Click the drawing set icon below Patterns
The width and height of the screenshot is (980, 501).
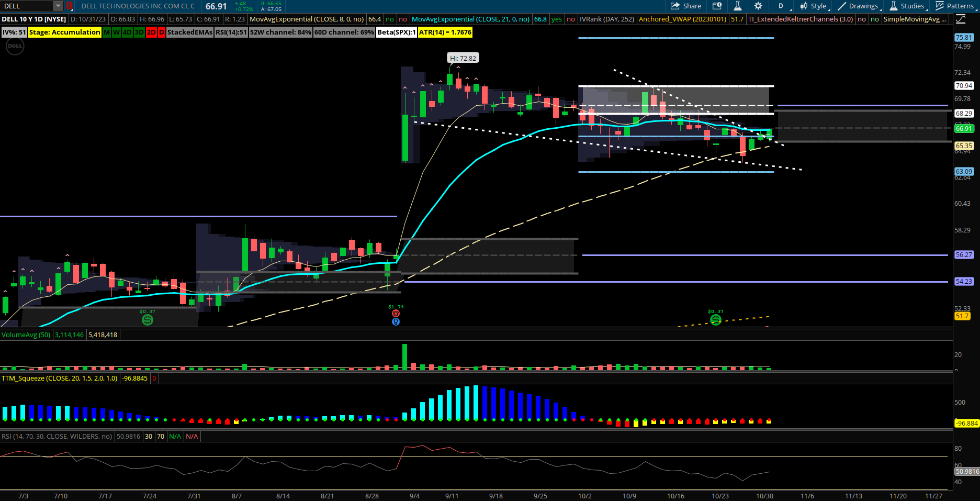(x=961, y=19)
